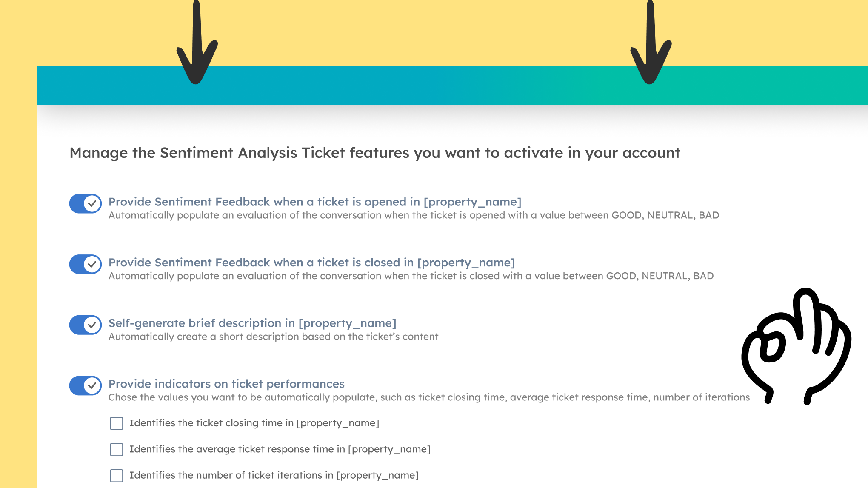Open the 'Self-generate brief description' title link
This screenshot has width=868, height=488.
coord(252,323)
